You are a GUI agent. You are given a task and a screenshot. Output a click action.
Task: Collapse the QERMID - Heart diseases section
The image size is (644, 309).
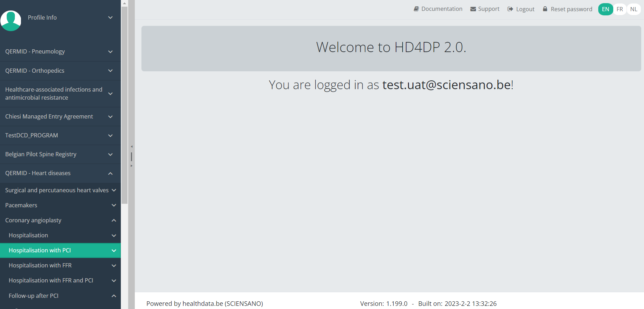(x=110, y=173)
